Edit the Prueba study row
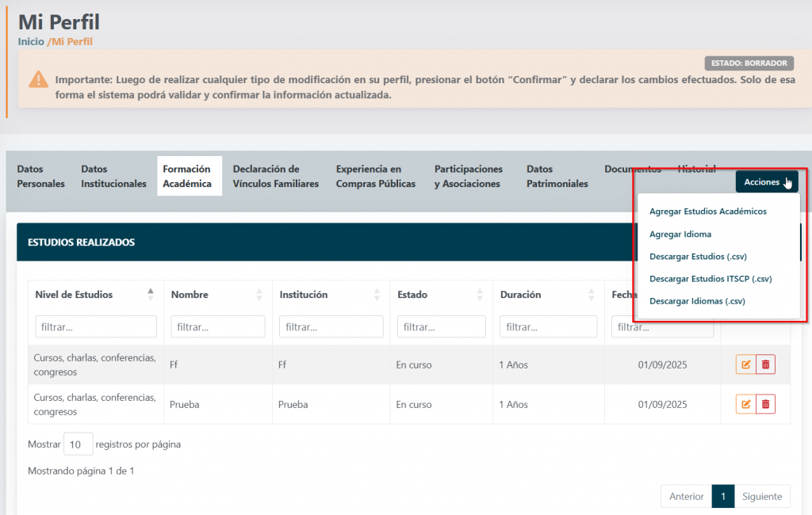This screenshot has height=515, width=812. [x=745, y=404]
